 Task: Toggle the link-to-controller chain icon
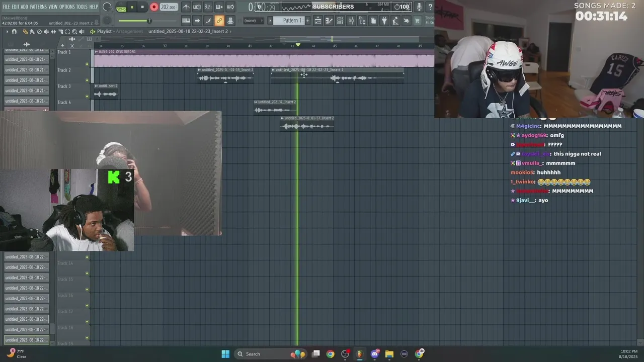219,21
